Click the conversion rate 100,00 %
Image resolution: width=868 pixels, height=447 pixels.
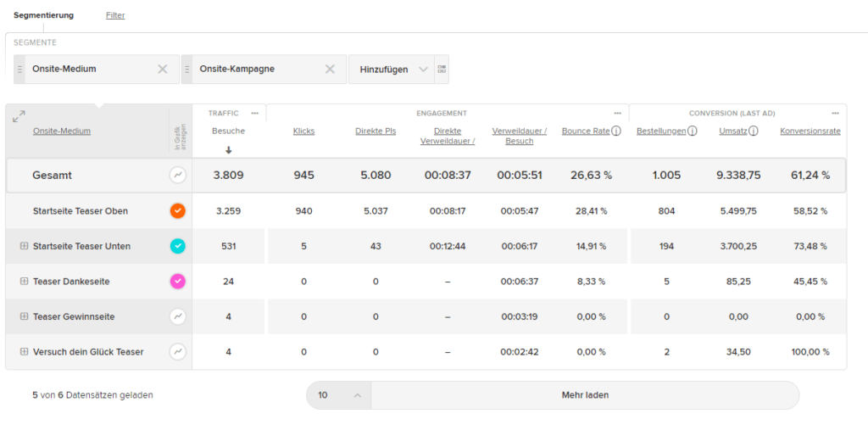(x=810, y=352)
